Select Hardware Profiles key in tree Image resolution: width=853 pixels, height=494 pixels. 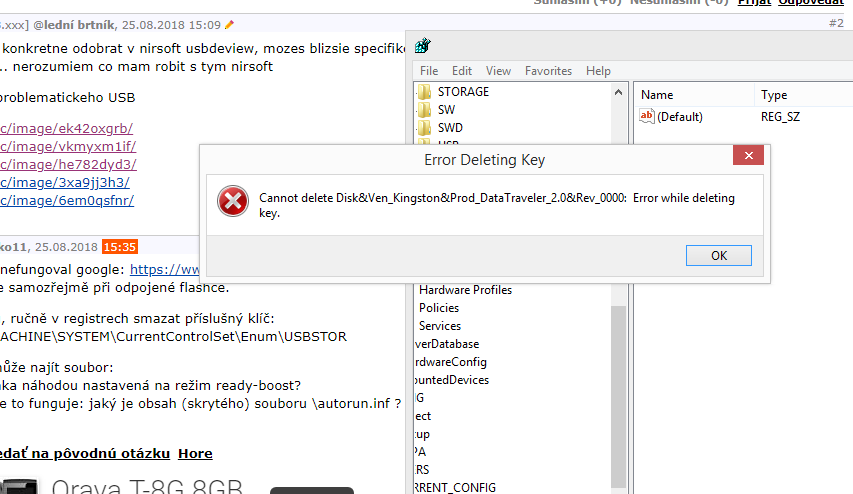466,290
